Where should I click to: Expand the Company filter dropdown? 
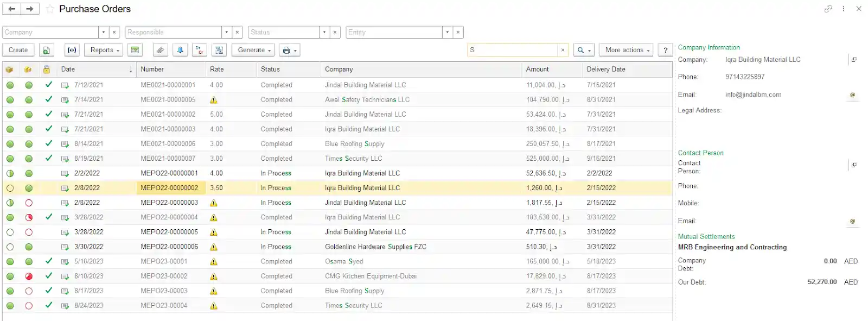[104, 32]
